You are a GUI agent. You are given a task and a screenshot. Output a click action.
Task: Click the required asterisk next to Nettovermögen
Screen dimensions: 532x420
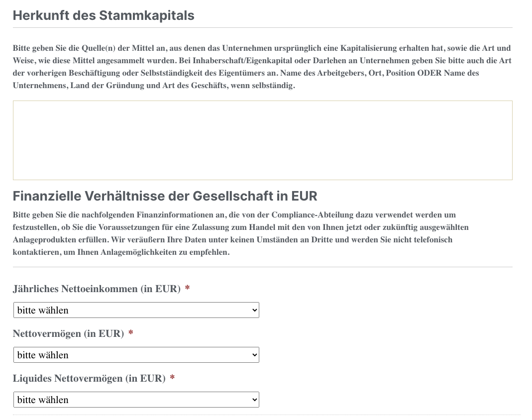131,334
